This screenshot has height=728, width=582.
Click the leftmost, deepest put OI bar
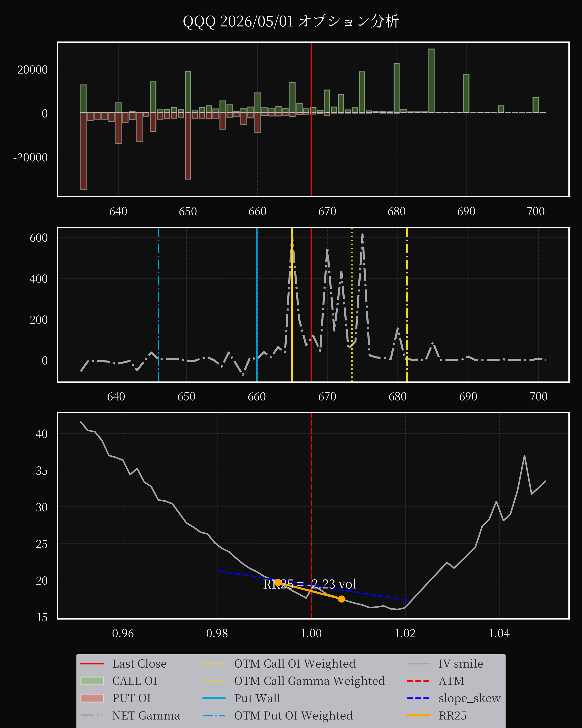83,151
